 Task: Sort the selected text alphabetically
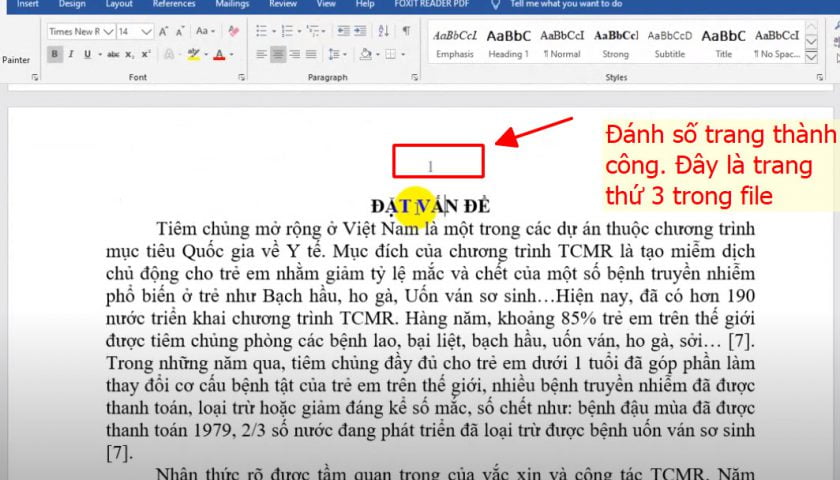tap(383, 32)
